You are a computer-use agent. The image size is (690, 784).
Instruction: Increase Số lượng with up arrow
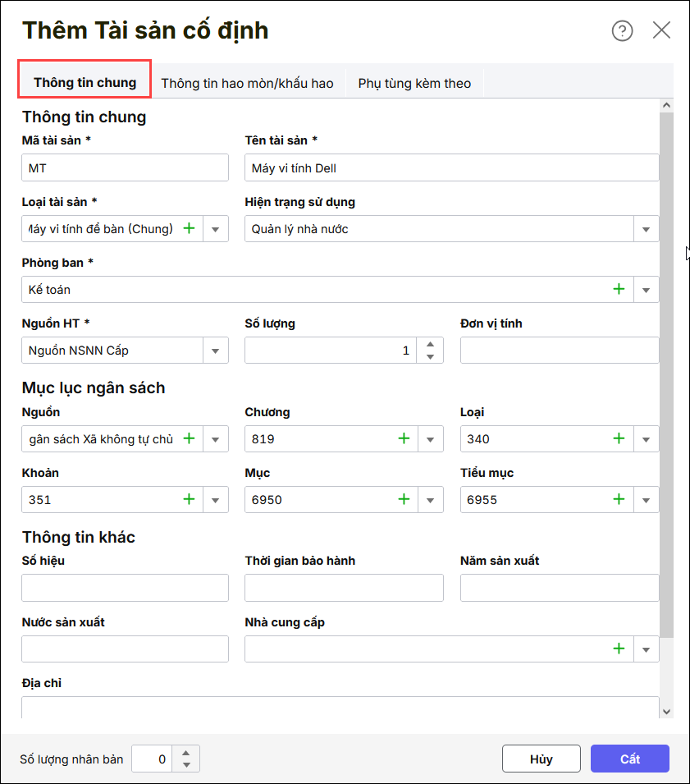coord(430,344)
